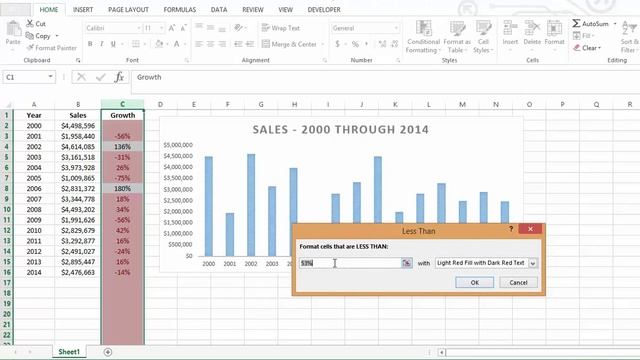
Task: Click the Borders icon
Action: click(x=136, y=44)
